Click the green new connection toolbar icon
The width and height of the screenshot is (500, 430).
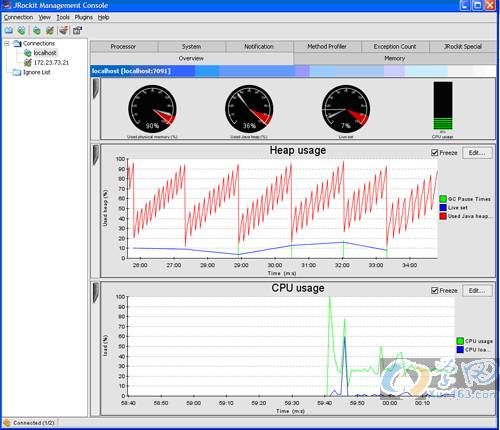[x=22, y=31]
